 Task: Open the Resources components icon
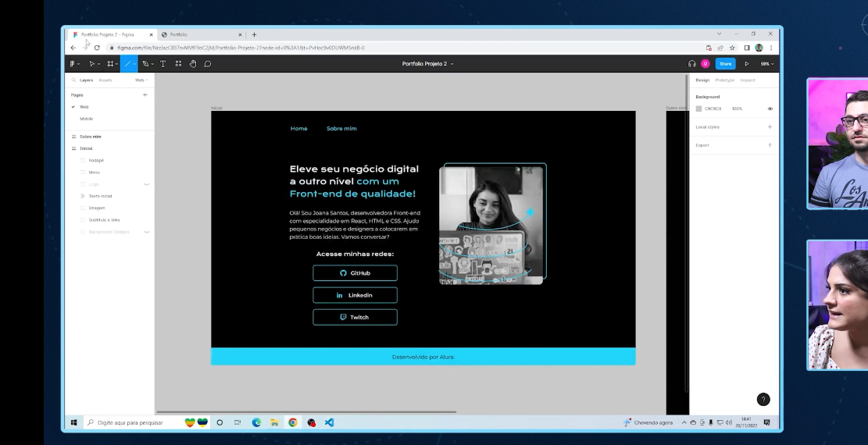179,64
